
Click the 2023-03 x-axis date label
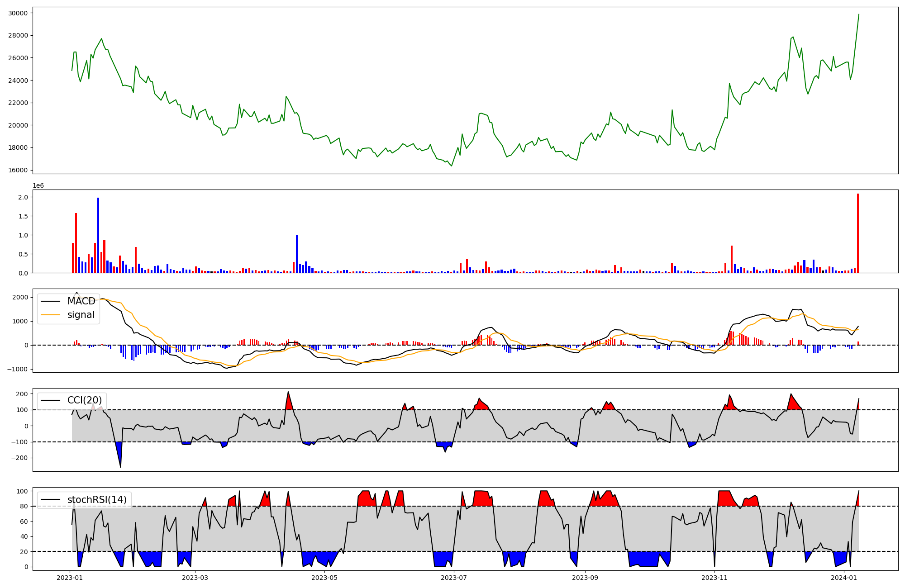tap(195, 578)
